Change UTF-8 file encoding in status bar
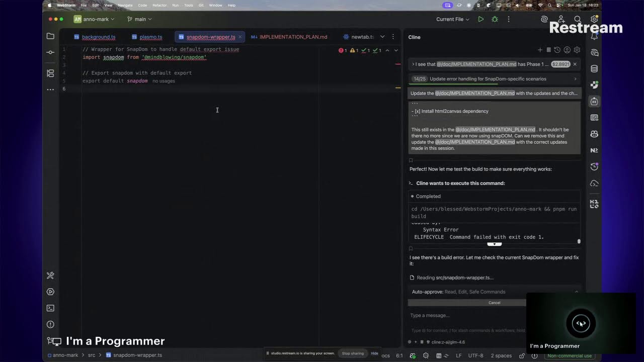The image size is (644, 362). (x=475, y=355)
